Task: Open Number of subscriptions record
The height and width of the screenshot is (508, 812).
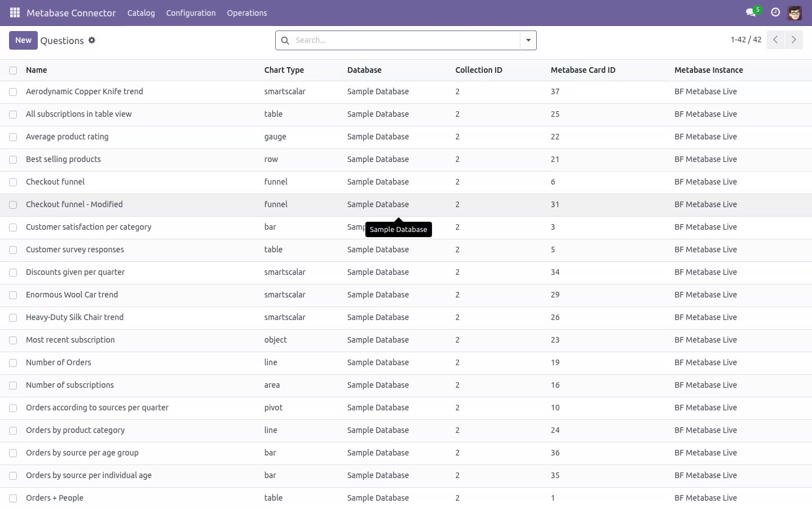Action: (x=70, y=385)
